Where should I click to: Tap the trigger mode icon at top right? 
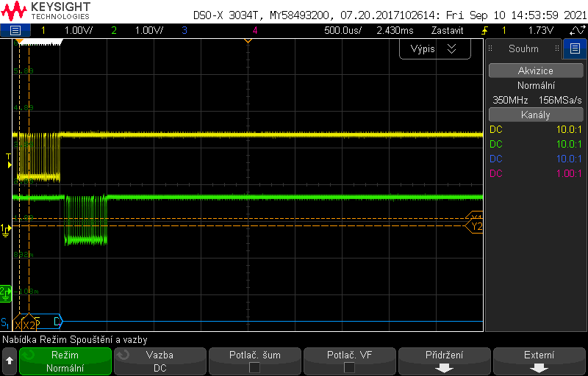(x=576, y=30)
